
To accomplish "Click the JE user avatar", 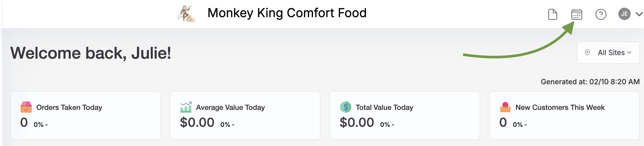I will (x=624, y=14).
